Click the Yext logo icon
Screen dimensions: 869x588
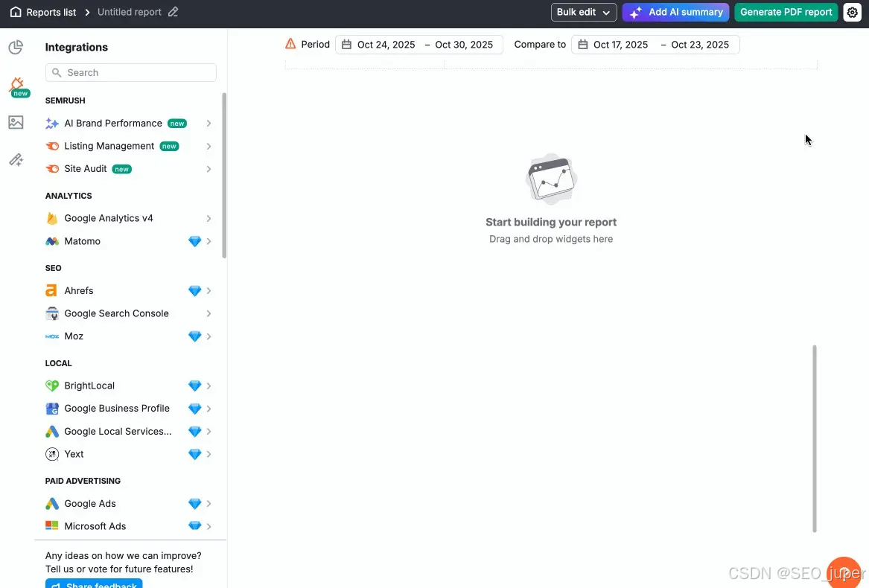pyautogui.click(x=52, y=454)
